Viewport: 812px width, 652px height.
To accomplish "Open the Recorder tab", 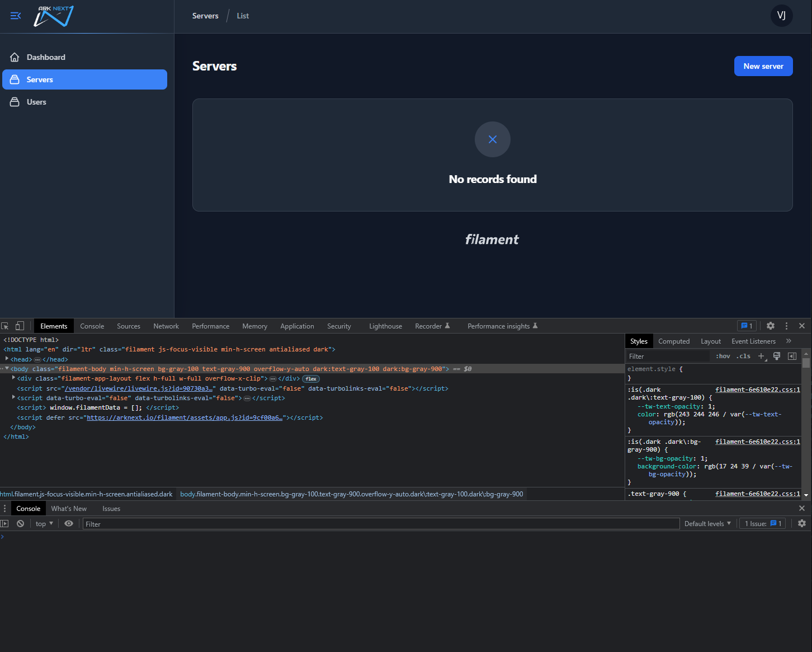I will 432,326.
